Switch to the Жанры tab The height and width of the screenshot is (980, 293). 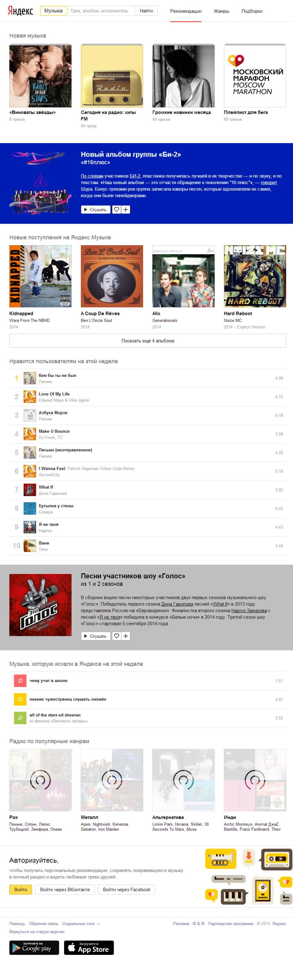[x=221, y=11]
